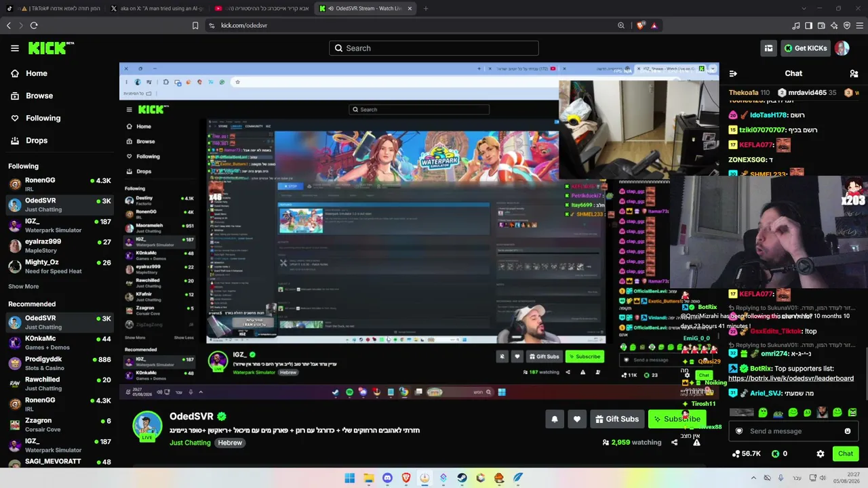The image size is (868, 488).
Task: Toggle the browser sidebar panel icon
Action: click(x=808, y=25)
